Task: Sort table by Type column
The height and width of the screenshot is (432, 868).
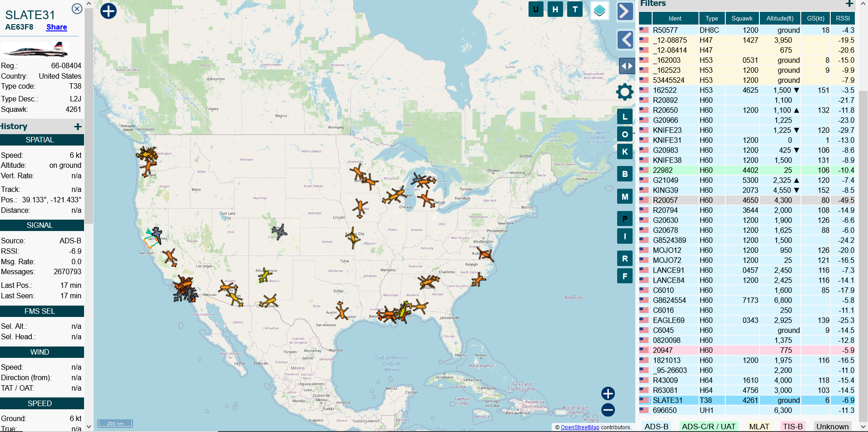Action: pyautogui.click(x=712, y=18)
